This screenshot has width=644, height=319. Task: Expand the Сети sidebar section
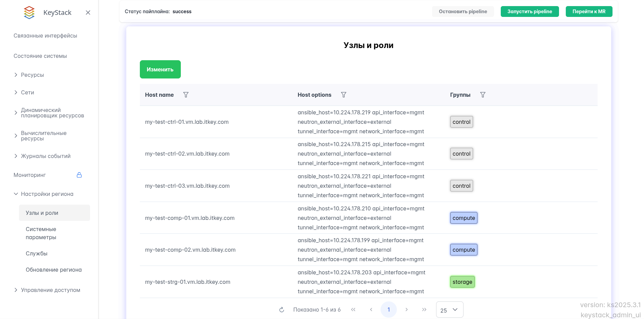(27, 92)
